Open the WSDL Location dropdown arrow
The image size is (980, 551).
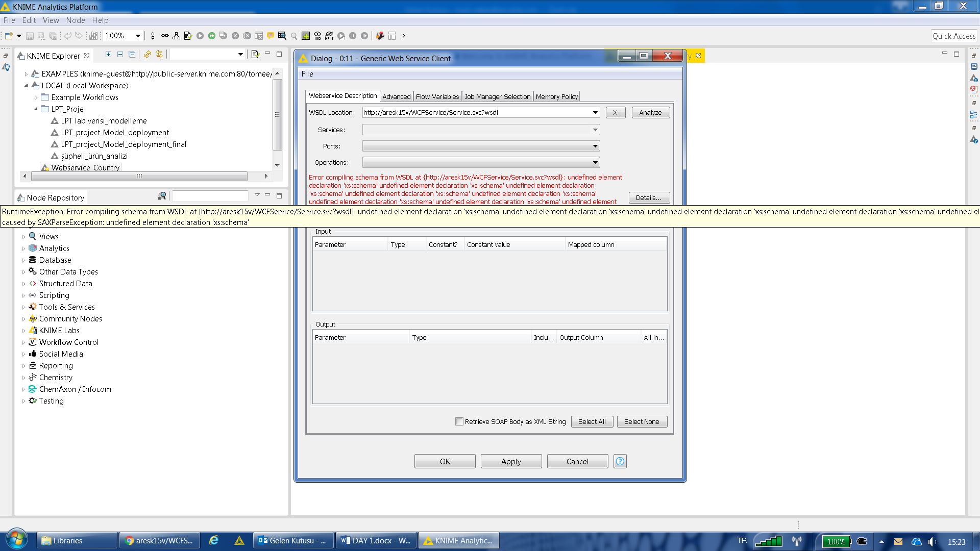[595, 112]
